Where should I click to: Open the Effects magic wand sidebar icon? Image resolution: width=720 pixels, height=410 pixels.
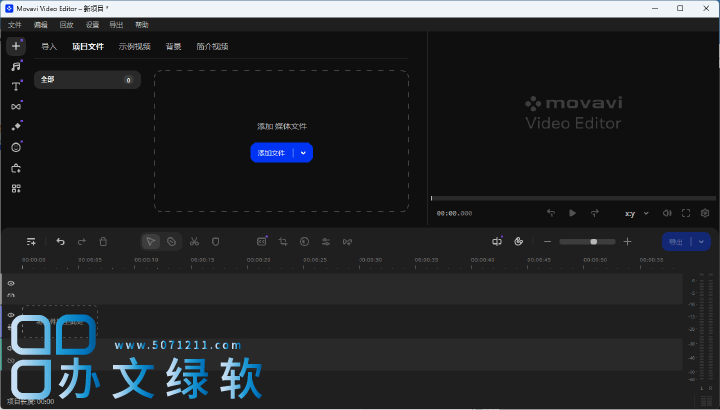(16, 127)
